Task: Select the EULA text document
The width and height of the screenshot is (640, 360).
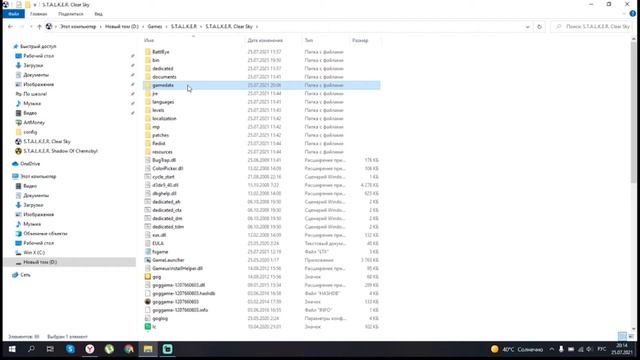Action: [158, 243]
